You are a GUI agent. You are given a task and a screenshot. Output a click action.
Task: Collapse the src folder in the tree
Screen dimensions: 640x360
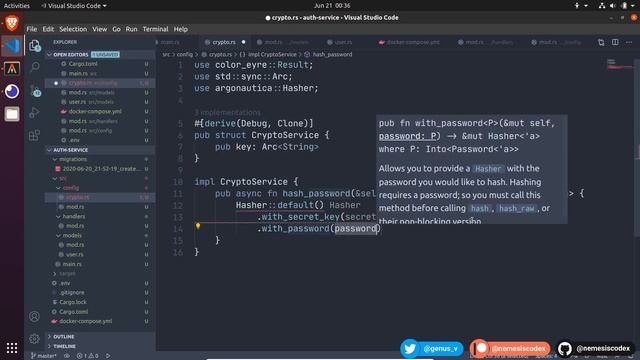click(62, 178)
